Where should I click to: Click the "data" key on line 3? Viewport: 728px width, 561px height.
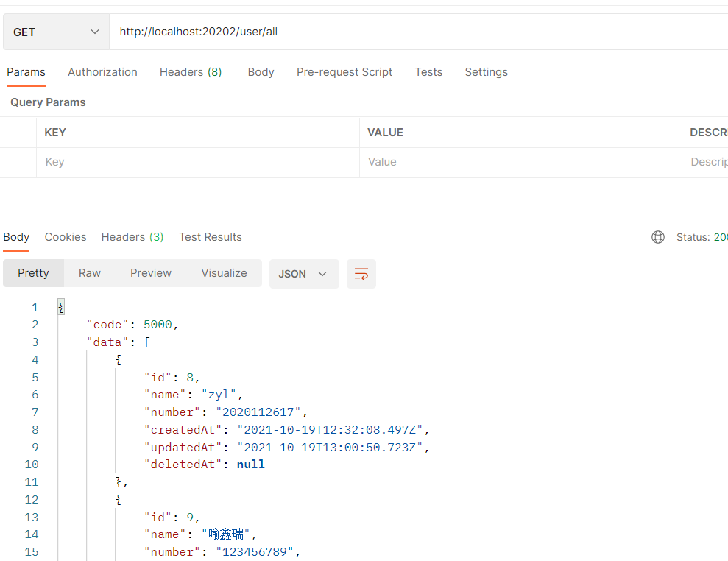point(107,342)
